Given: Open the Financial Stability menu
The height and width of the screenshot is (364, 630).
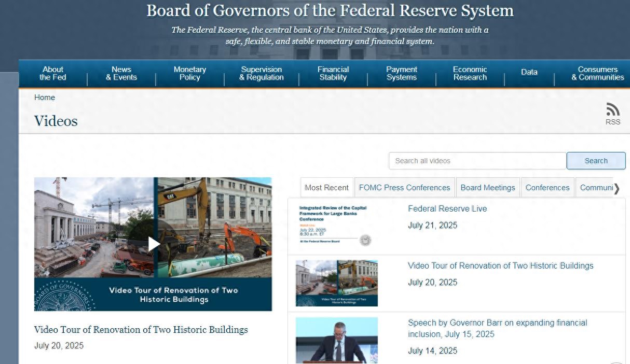Looking at the screenshot, I should [x=333, y=73].
